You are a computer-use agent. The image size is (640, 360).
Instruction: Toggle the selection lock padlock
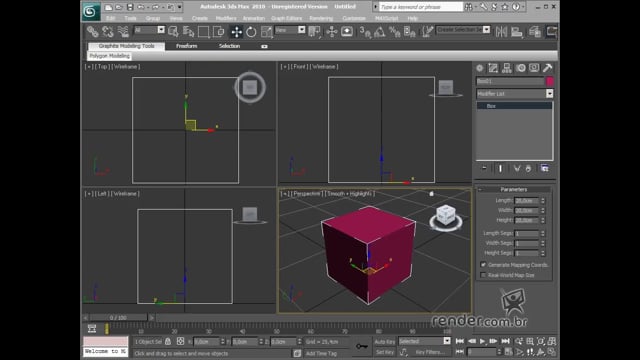click(168, 341)
